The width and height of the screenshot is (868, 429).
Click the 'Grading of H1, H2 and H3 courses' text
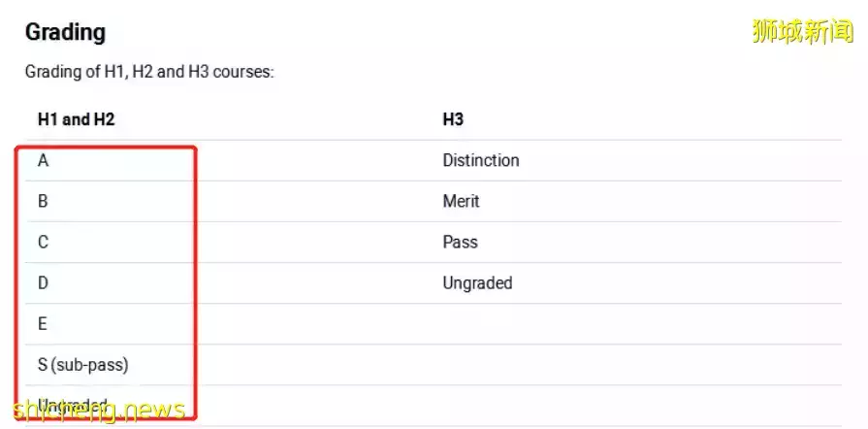tap(149, 73)
